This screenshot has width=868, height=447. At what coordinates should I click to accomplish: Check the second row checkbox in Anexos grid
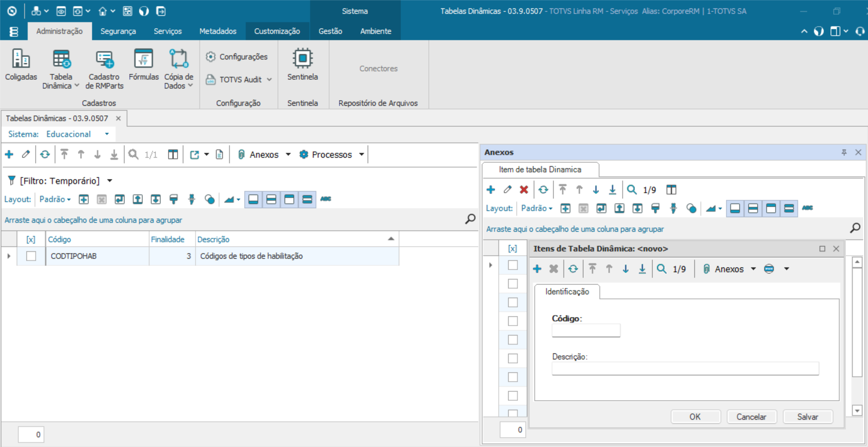point(513,284)
